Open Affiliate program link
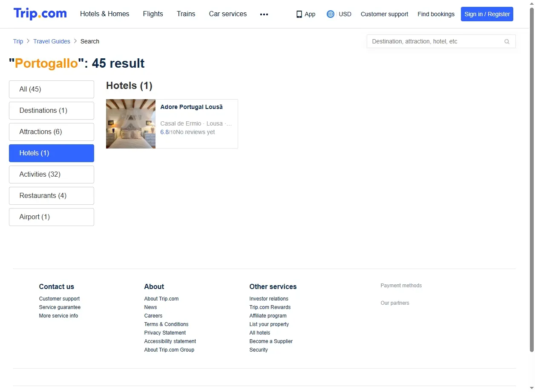This screenshot has height=392, width=535. pos(268,316)
